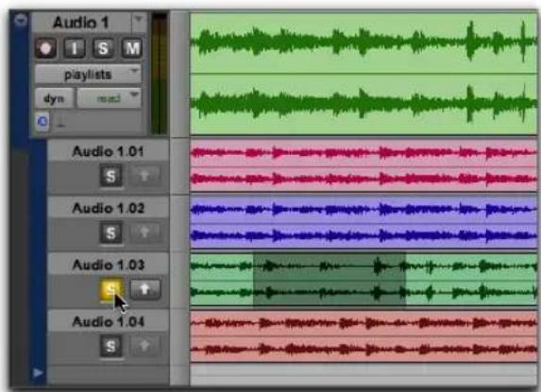Image resolution: width=541 pixels, height=392 pixels.
Task: Click the pink Audio 1.01 waveform clip
Action: pos(363,165)
